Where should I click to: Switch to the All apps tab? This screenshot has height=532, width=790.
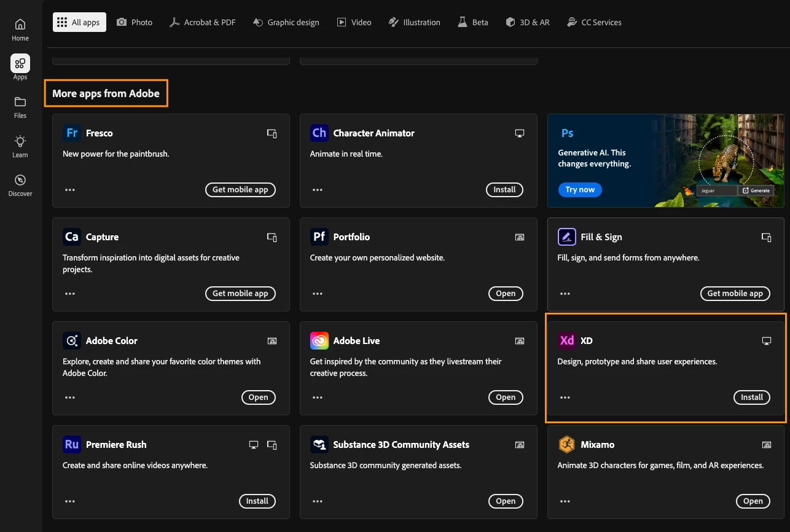pyautogui.click(x=79, y=22)
